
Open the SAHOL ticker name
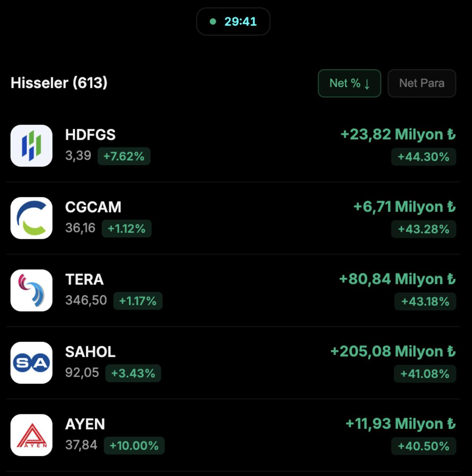click(x=90, y=352)
